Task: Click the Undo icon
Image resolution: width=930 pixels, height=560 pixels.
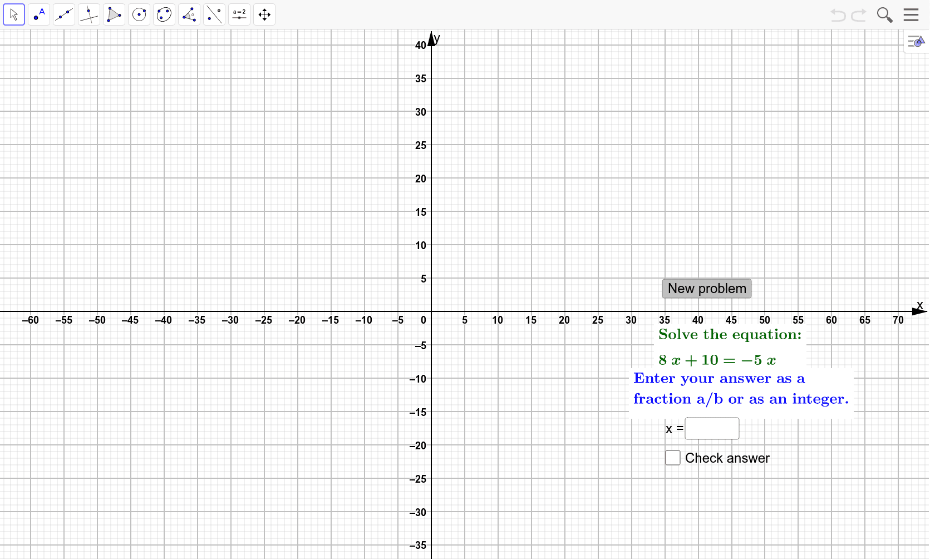Action: pyautogui.click(x=839, y=15)
